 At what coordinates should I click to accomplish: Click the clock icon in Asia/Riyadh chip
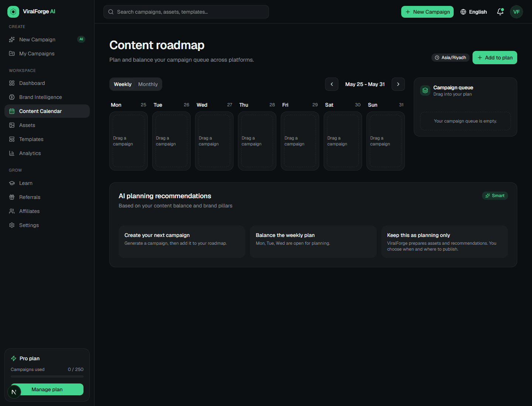437,58
